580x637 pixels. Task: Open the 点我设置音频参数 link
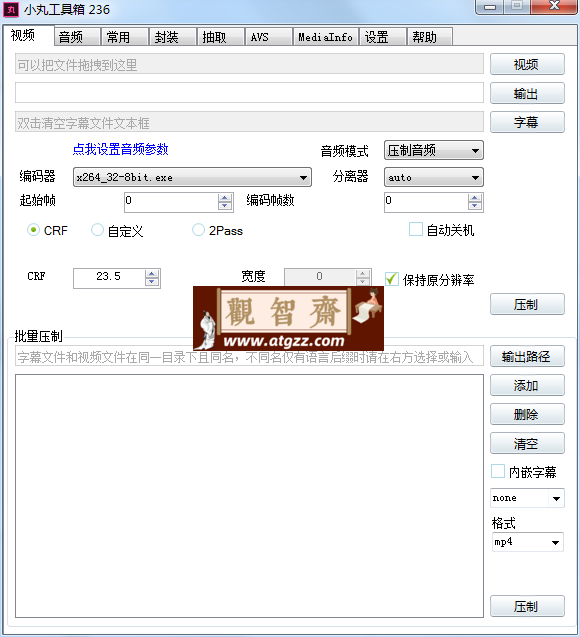coord(120,149)
